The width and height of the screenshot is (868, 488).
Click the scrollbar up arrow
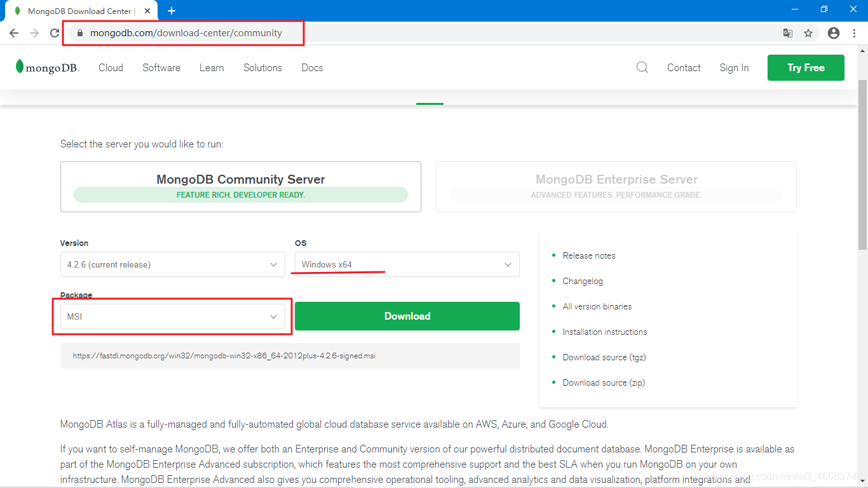pos(862,51)
